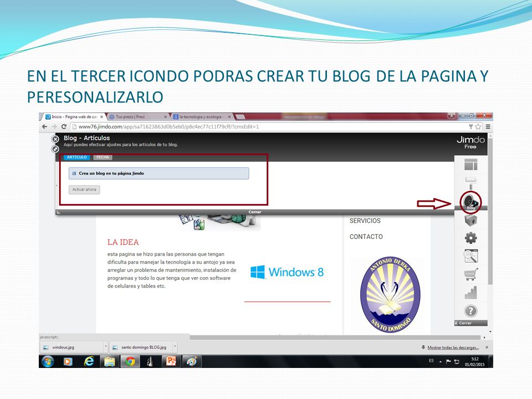This screenshot has height=399, width=532.
Task: Open the Blog icon in Jimdo sidebar
Action: pyautogui.click(x=470, y=202)
